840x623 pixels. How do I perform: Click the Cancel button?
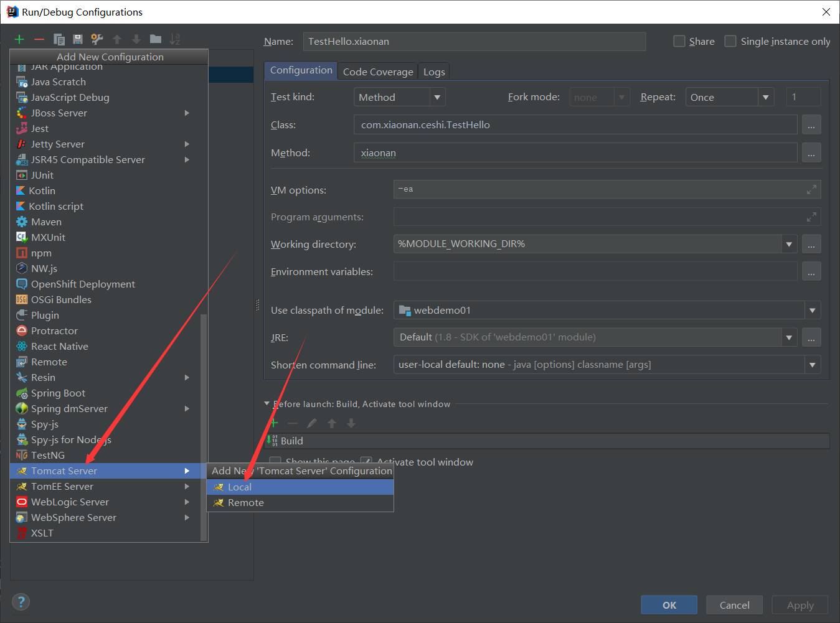[735, 605]
